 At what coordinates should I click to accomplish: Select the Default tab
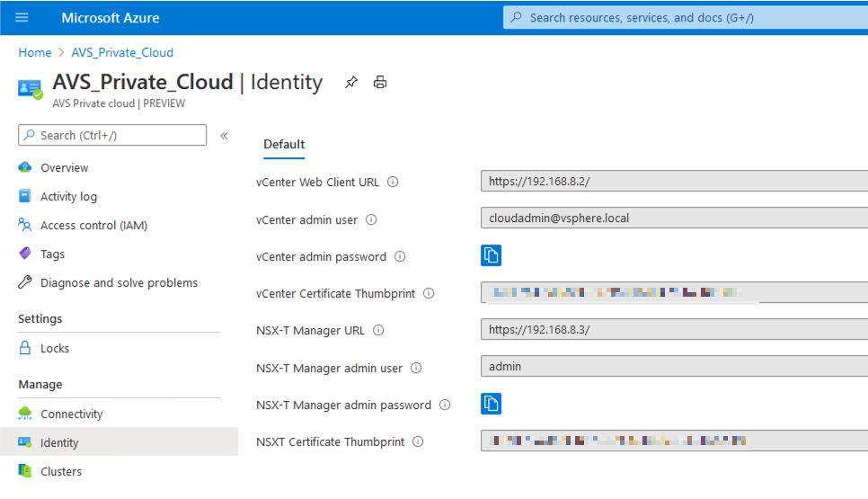284,145
